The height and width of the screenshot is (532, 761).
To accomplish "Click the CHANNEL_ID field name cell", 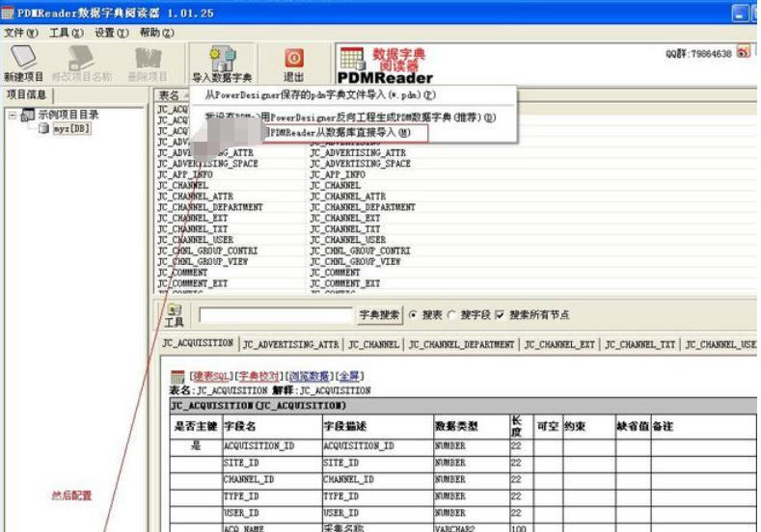I will click(272, 480).
